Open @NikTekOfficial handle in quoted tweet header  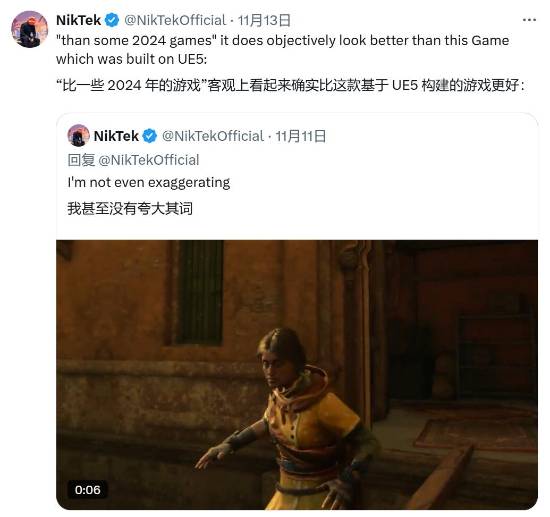[213, 136]
